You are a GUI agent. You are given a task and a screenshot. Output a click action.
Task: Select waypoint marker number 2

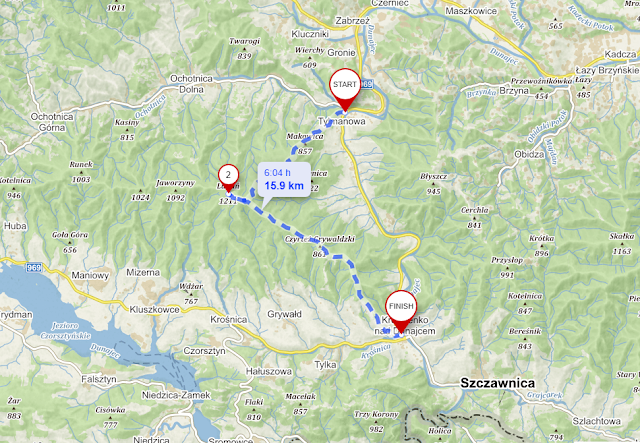tap(228, 178)
